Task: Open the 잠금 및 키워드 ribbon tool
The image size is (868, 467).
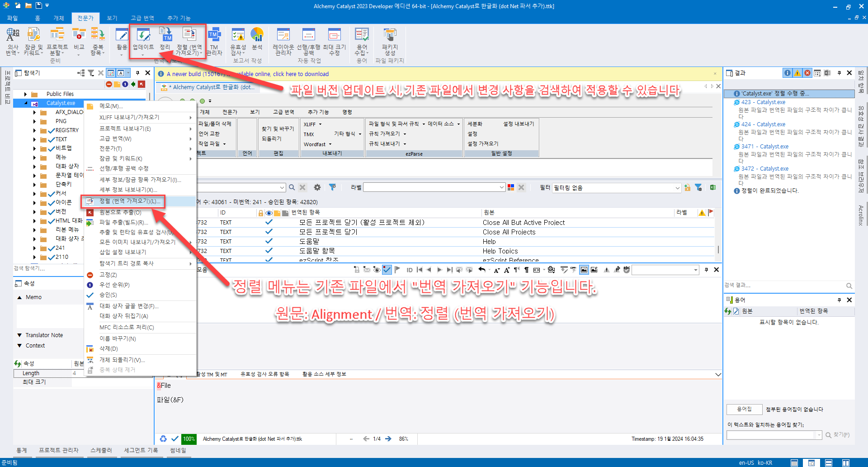Action: pyautogui.click(x=33, y=41)
